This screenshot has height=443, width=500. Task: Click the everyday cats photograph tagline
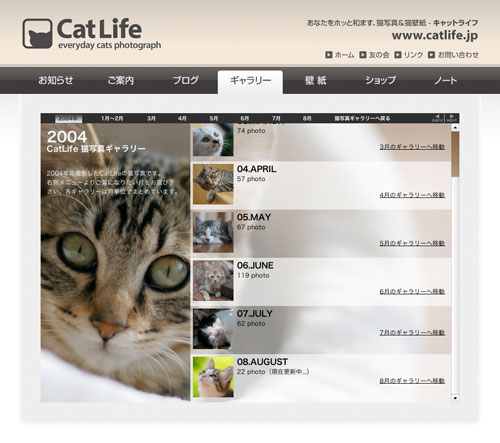click(109, 45)
